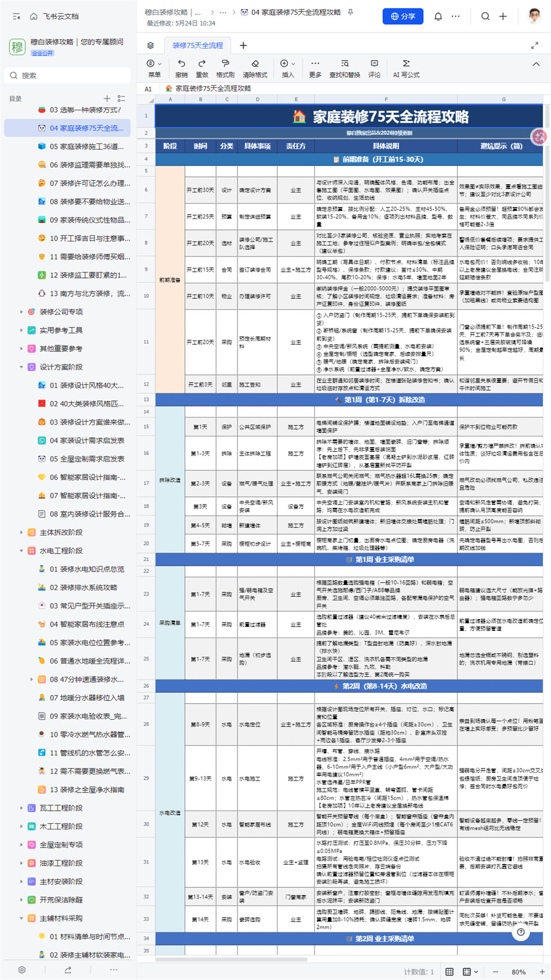Viewport: 551px width, 980px height.
Task: Expand breadcrumb ellipsis path
Action: click(x=223, y=12)
